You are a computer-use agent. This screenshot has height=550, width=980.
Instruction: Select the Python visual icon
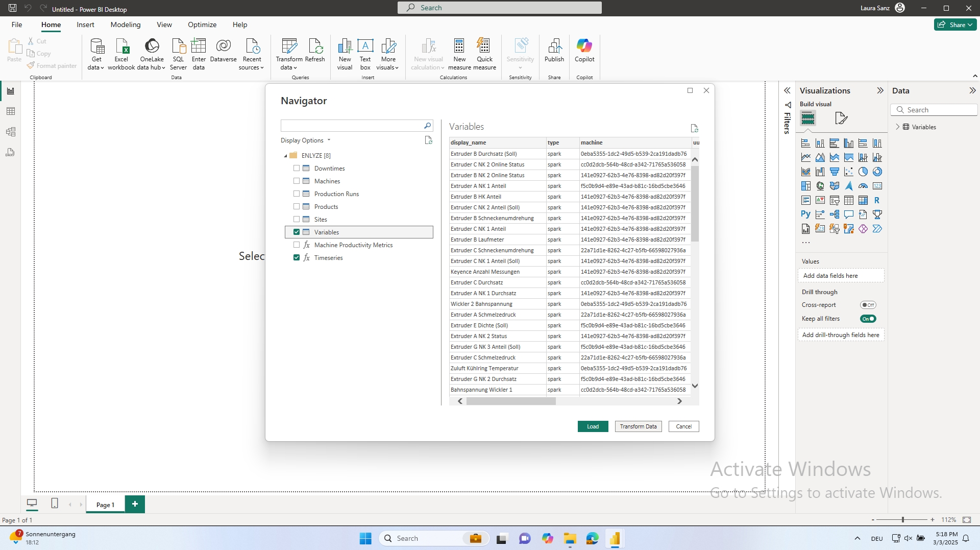[805, 214]
